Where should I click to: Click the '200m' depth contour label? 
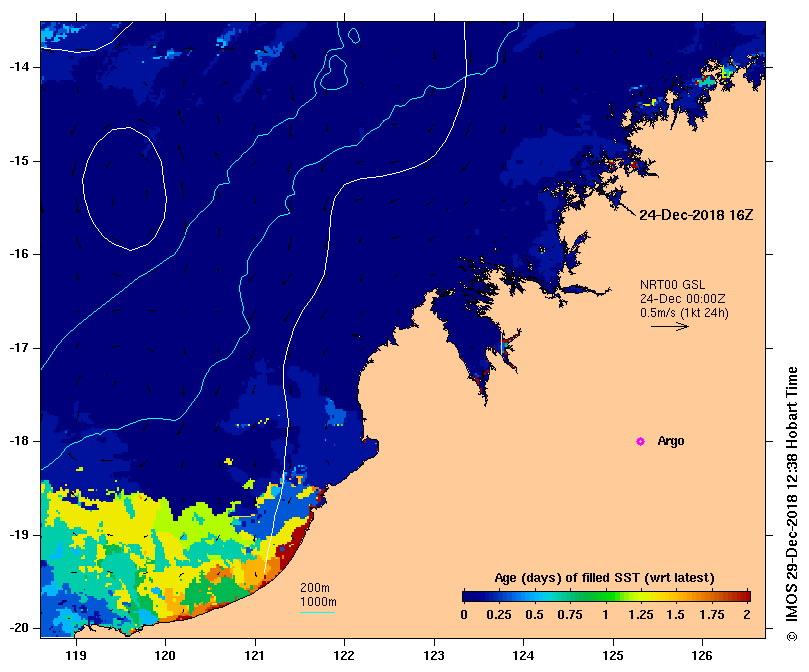[x=315, y=588]
